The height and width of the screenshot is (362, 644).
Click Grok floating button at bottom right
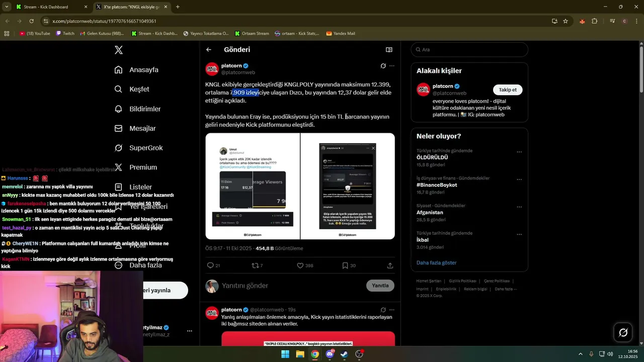[x=623, y=332]
